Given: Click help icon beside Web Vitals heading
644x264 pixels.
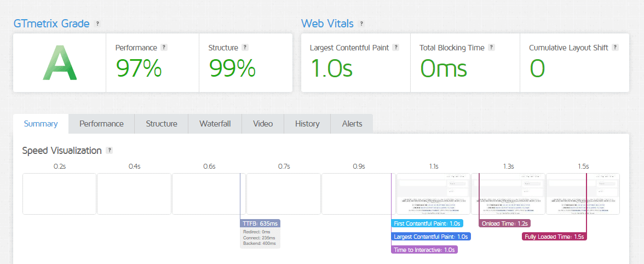Looking at the screenshot, I should pyautogui.click(x=361, y=24).
